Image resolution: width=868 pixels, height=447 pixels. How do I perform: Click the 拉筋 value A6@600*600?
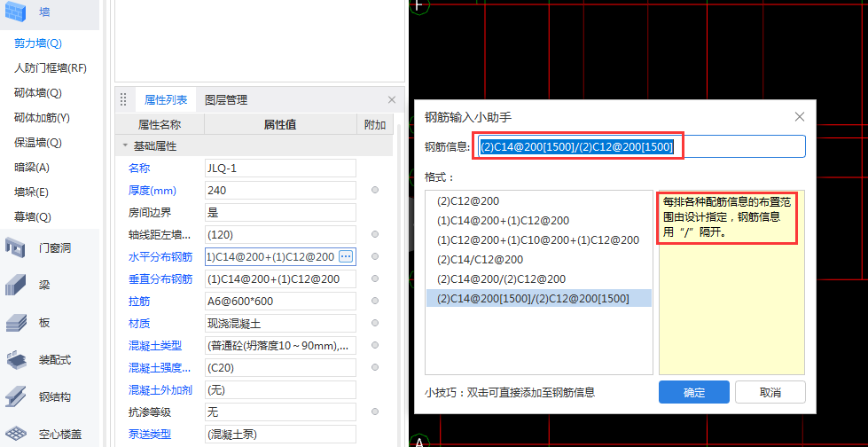280,301
